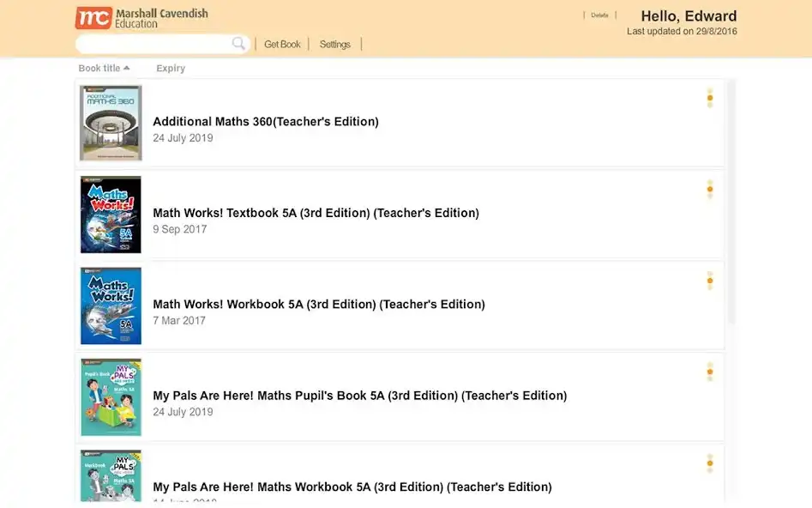Select title "Math Works! Workbook 5A (3rd Edition)"
Image resolution: width=812 pixels, height=508 pixels.
[265, 304]
